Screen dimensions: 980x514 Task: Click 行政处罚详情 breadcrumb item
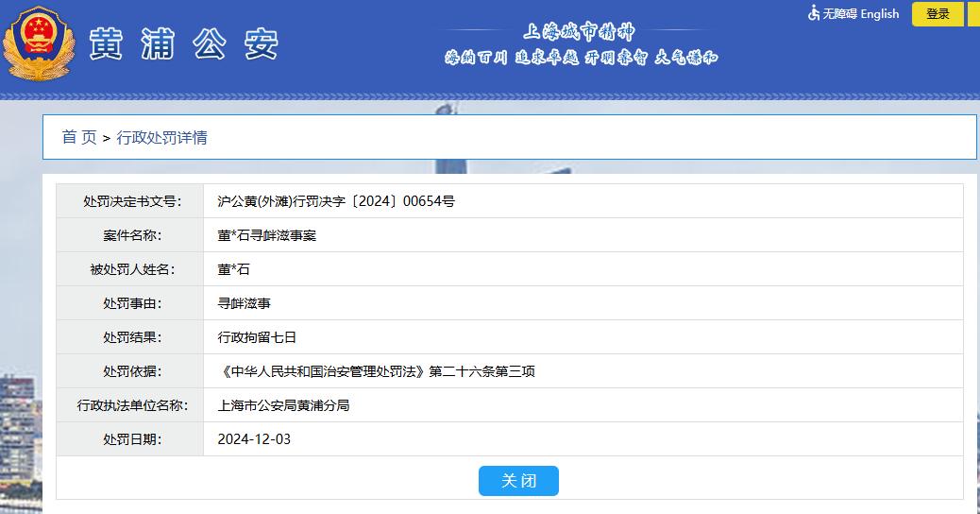tap(161, 138)
